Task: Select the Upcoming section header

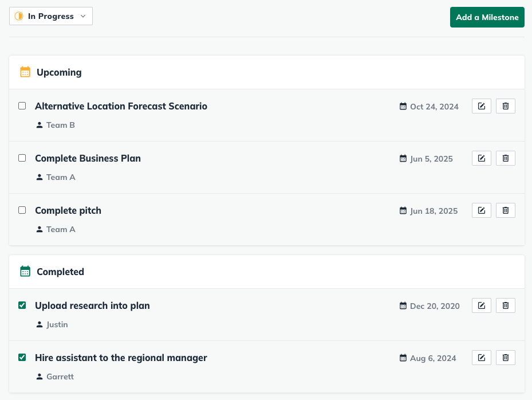Action: (59, 72)
